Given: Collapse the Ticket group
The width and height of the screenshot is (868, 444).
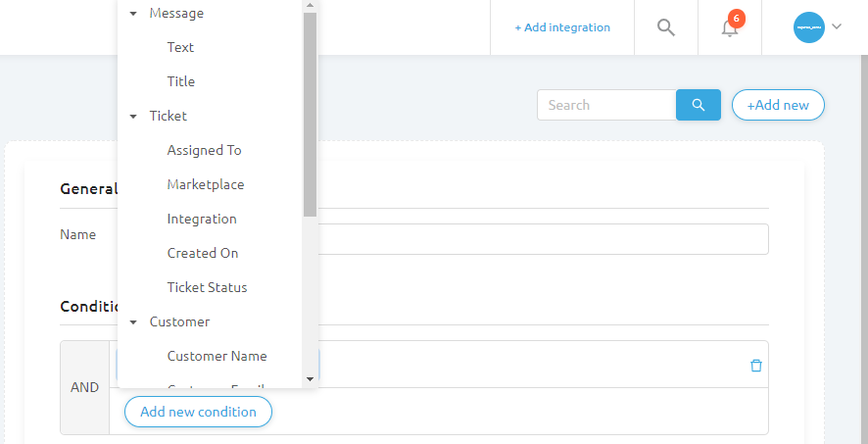Looking at the screenshot, I should click(x=134, y=116).
